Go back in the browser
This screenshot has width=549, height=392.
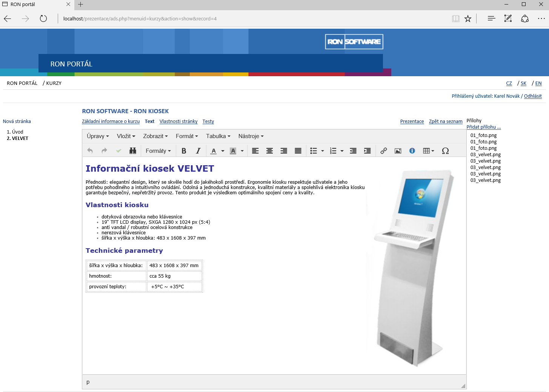tap(8, 18)
